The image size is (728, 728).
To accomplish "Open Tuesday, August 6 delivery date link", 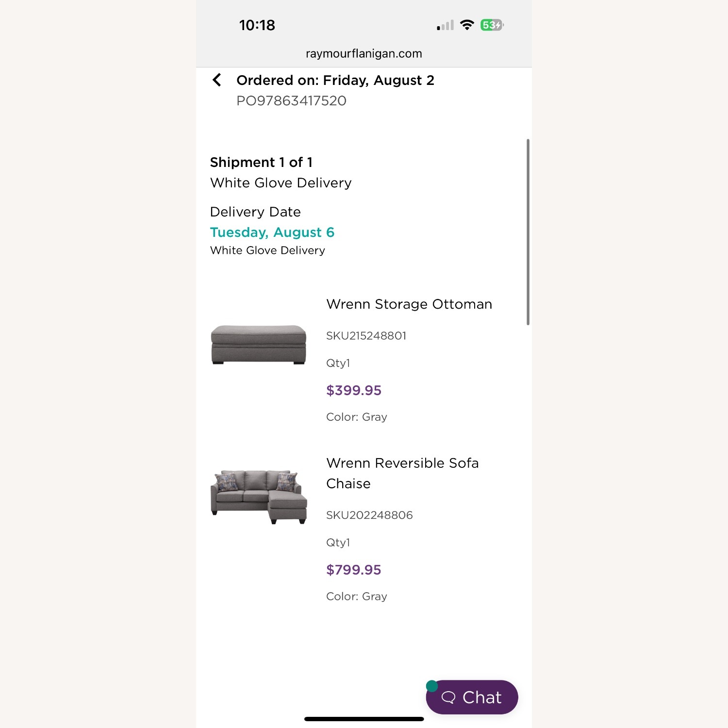I will [x=272, y=232].
